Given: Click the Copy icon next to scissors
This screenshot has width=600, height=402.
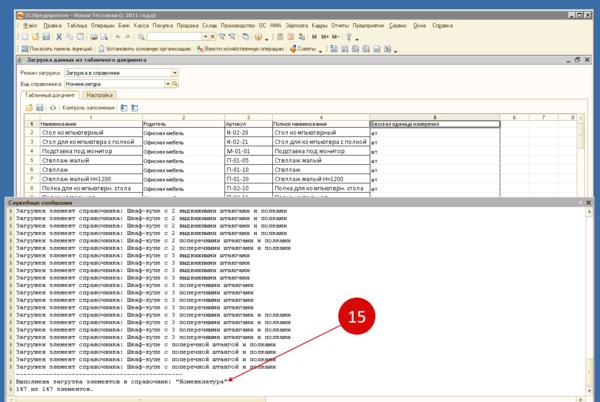Looking at the screenshot, I should (x=70, y=37).
